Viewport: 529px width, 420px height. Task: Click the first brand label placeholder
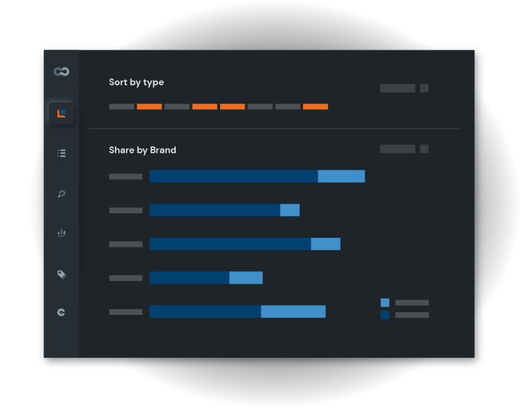click(x=126, y=176)
